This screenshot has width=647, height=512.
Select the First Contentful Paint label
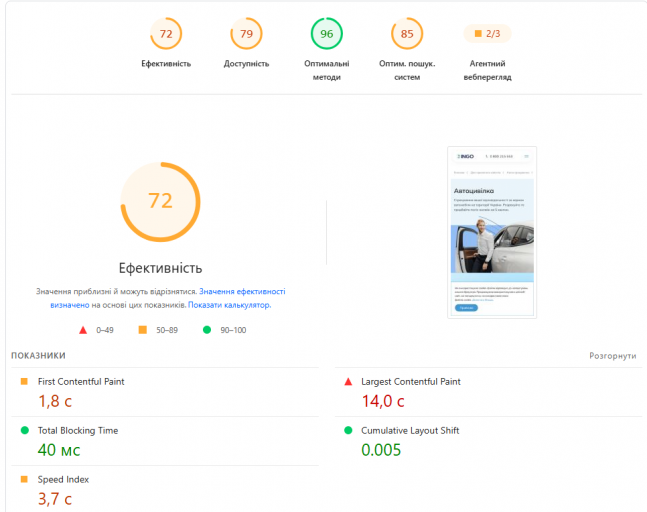[x=81, y=382]
